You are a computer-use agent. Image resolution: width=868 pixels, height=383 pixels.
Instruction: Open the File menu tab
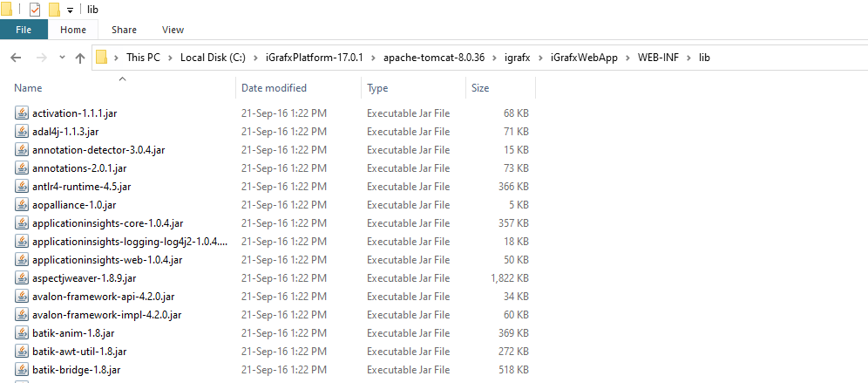pos(24,30)
